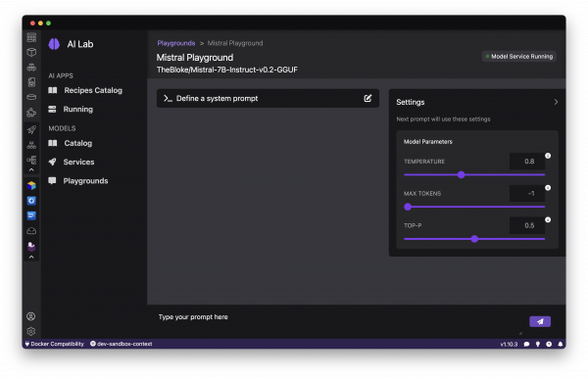Viewport: 588px width, 378px height.
Task: Send the prompt with the paper-plane button
Action: click(540, 321)
